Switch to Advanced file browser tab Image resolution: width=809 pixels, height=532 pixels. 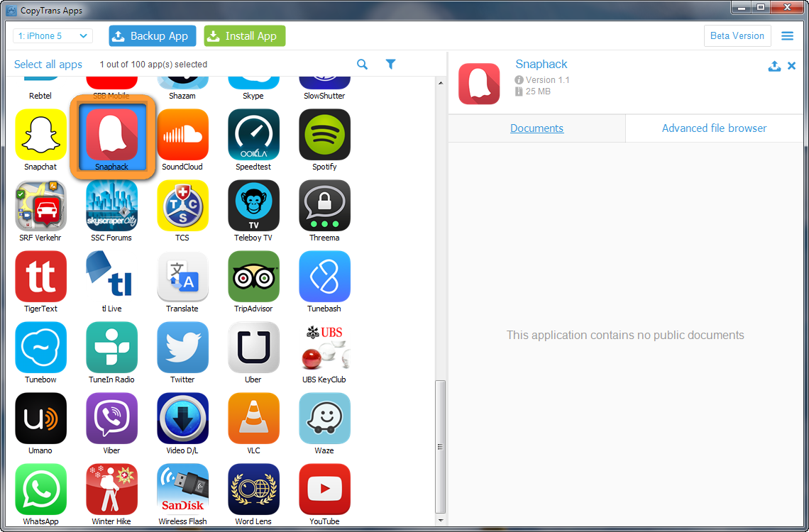714,128
